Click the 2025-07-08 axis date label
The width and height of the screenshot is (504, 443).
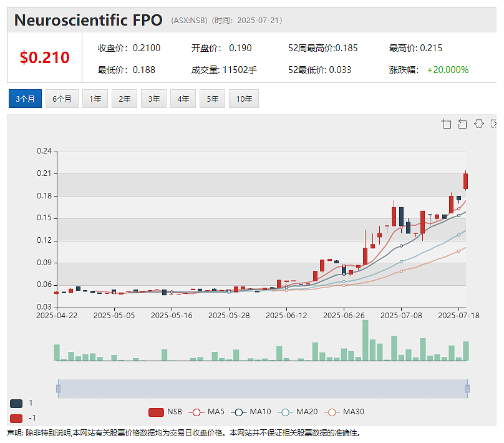pyautogui.click(x=401, y=316)
